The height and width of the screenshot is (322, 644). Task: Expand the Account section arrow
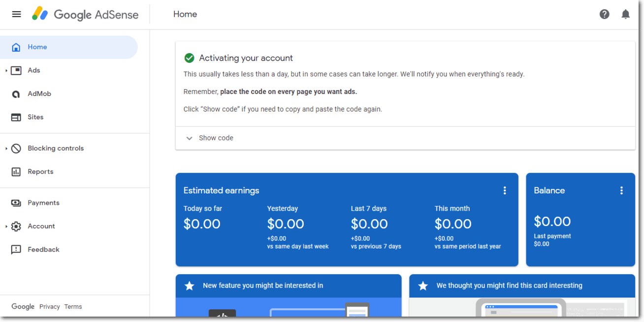click(x=6, y=226)
